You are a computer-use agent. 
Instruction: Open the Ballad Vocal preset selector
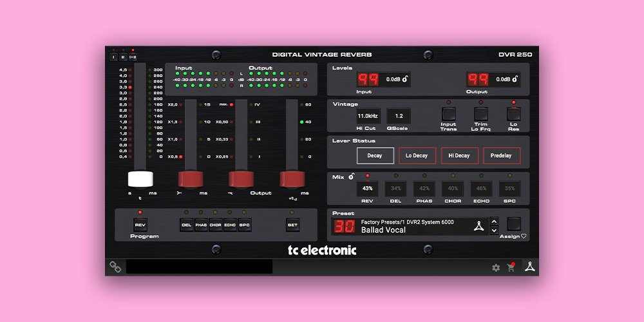pos(412,226)
